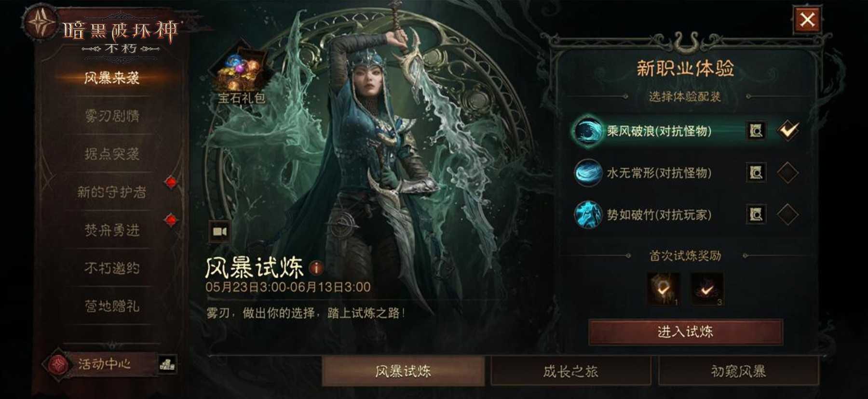Open 新的守护者 sidebar entry
This screenshot has height=399, width=868.
coord(112,192)
